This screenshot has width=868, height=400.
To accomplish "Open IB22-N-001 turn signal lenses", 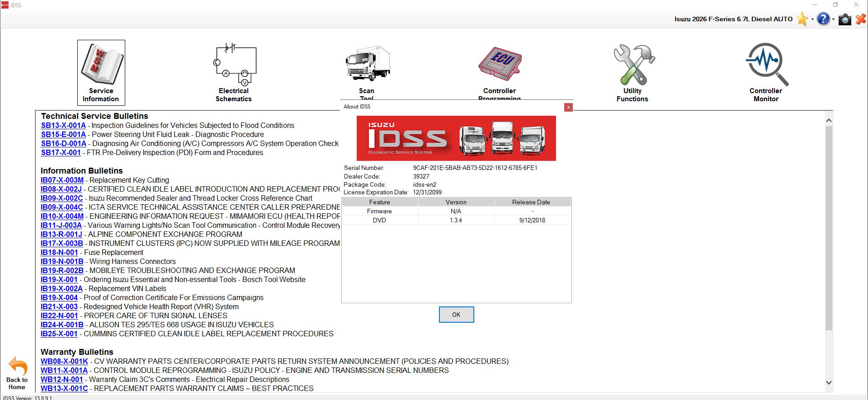I will 59,315.
